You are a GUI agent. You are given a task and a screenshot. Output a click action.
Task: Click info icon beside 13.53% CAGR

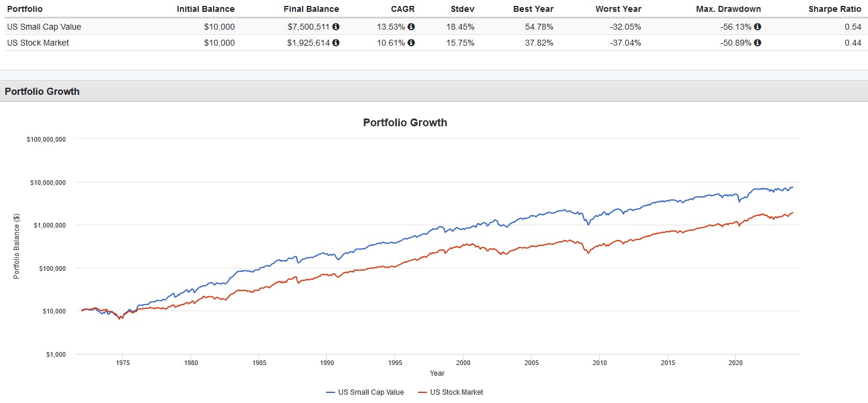tap(411, 27)
